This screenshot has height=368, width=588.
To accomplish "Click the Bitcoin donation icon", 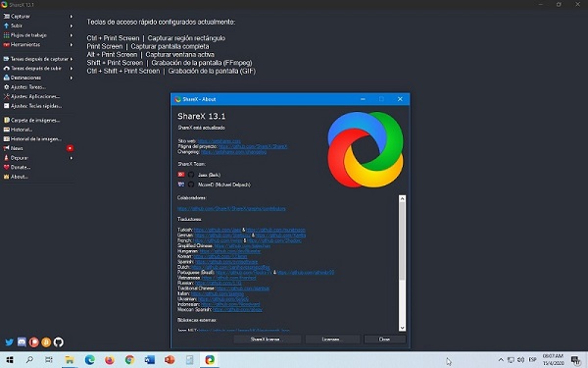I will tap(46, 342).
